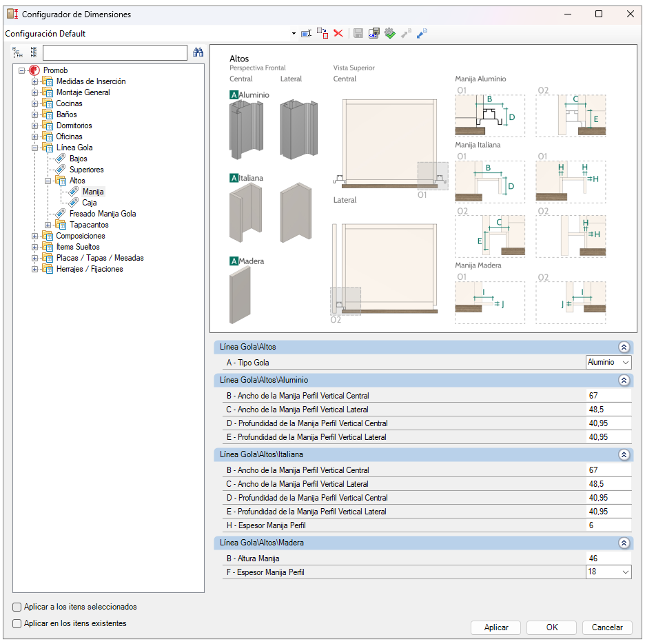Click the blue arrows icon in toolbar
645x644 pixels.
click(x=422, y=33)
